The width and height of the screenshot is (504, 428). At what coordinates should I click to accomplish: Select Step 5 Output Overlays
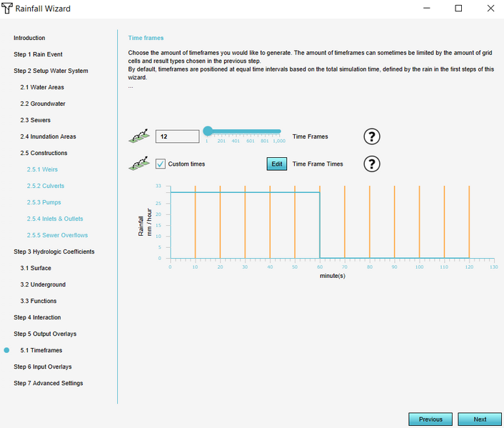[x=45, y=334]
